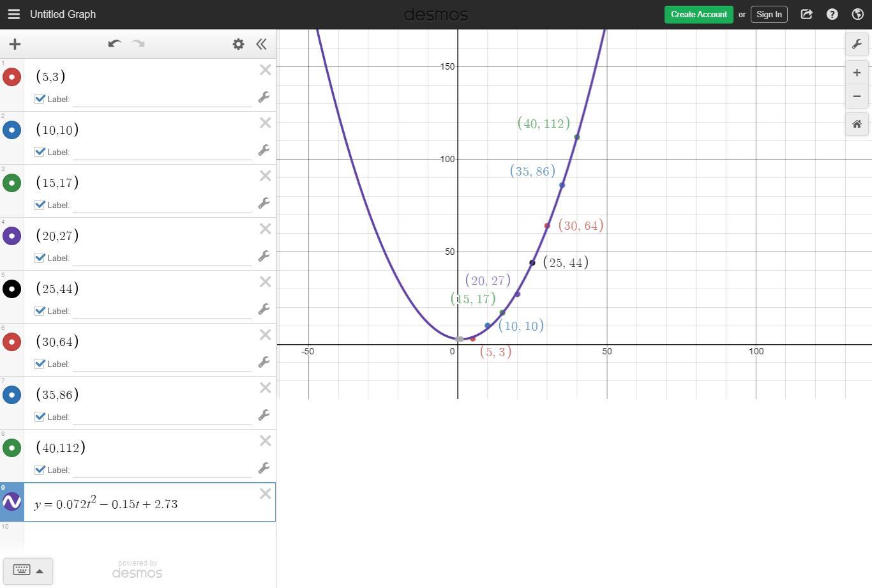Expand the on-screen keyboard
Image resolution: width=872 pixels, height=588 pixels.
pyautogui.click(x=27, y=571)
